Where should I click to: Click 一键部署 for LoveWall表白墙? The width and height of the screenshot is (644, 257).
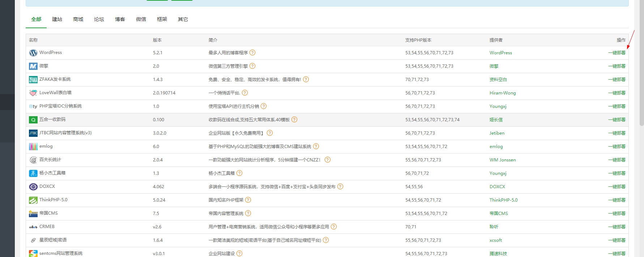coord(617,93)
